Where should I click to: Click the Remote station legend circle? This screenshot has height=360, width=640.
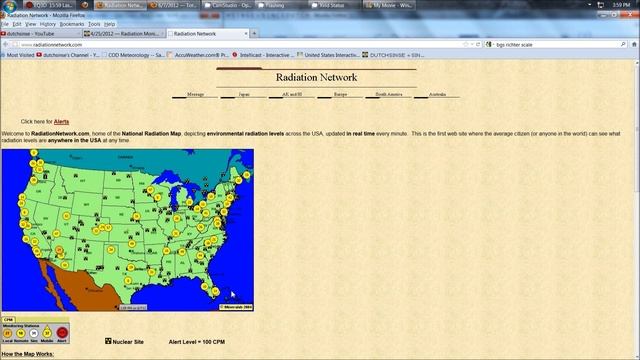point(20,333)
